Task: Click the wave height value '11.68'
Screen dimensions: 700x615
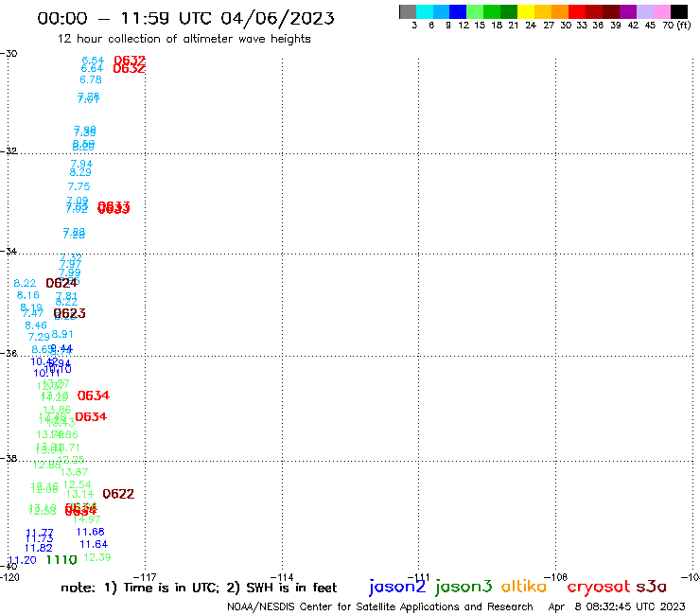Action: 91,532
